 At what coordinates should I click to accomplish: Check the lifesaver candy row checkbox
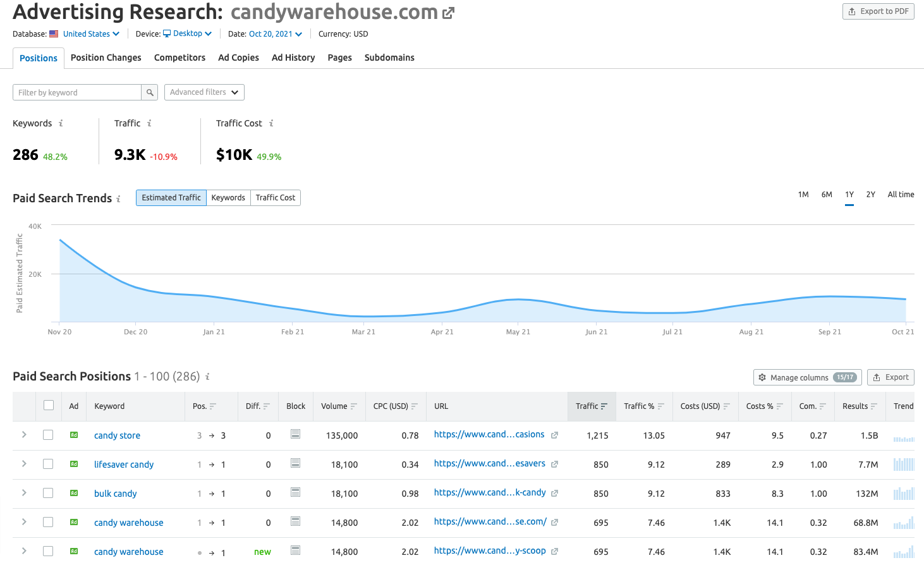pyautogui.click(x=48, y=464)
